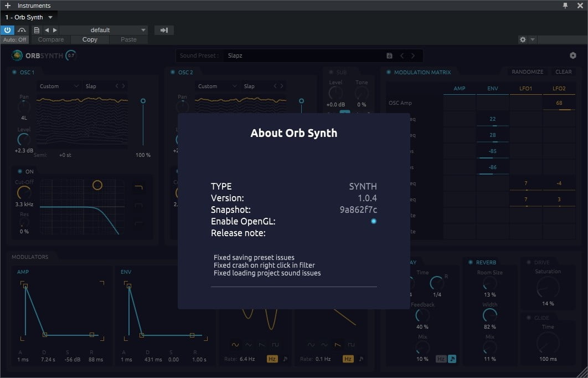
Task: Select AMP column header in matrix
Action: tap(460, 89)
